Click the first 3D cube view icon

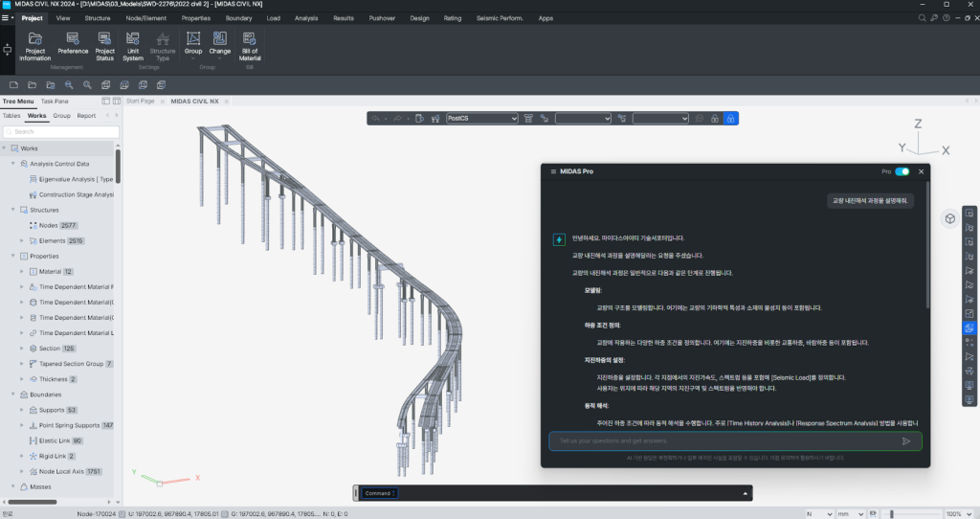[x=105, y=85]
